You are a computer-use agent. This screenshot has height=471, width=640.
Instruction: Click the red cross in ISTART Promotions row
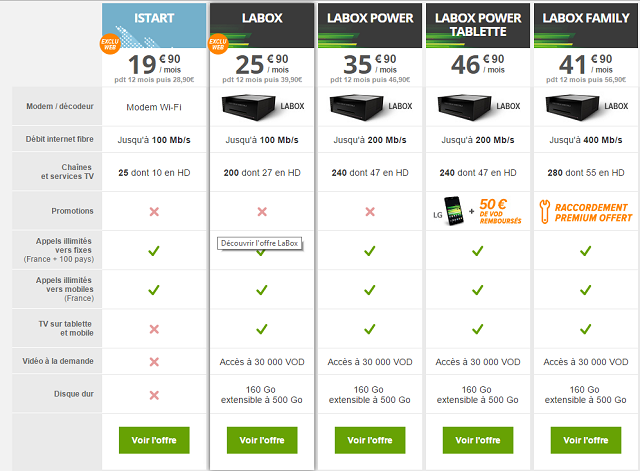click(153, 211)
